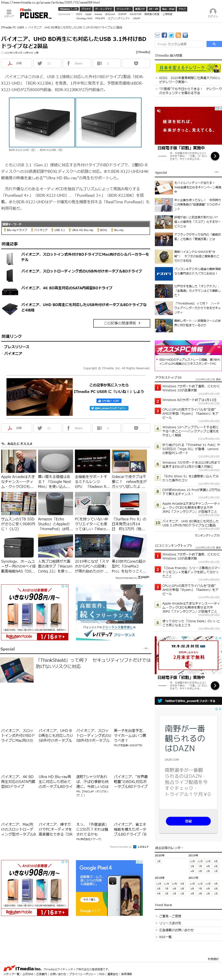Click the ご意見・ご感想 feedback link

(x=170, y=916)
